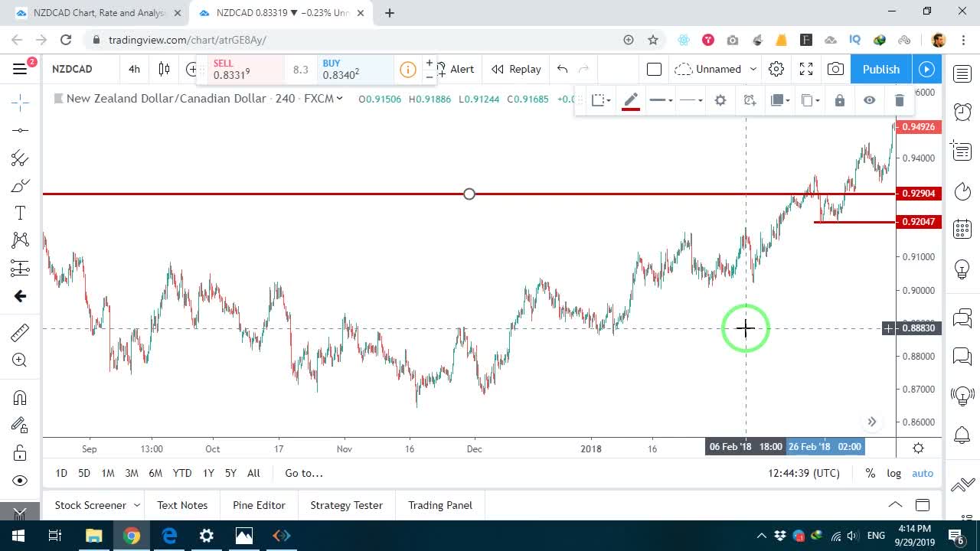Viewport: 980px width, 551px height.
Task: Open clone/copy drawing dropdown
Action: point(810,100)
